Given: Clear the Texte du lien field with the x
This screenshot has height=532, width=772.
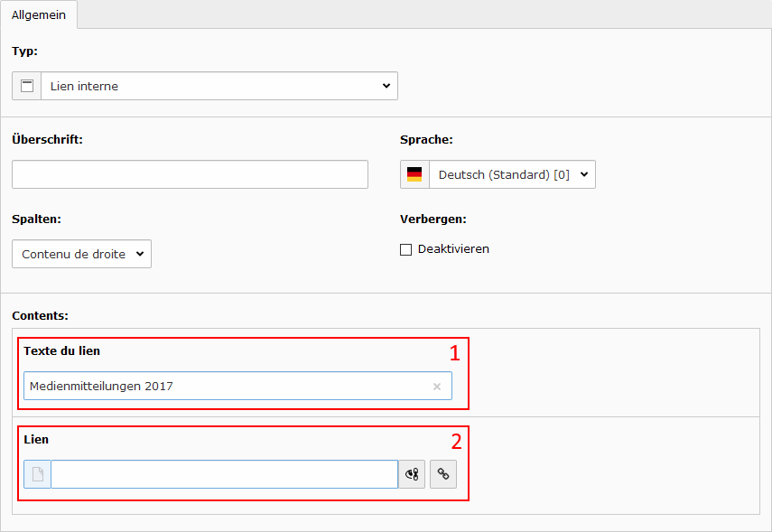Looking at the screenshot, I should click(x=437, y=387).
